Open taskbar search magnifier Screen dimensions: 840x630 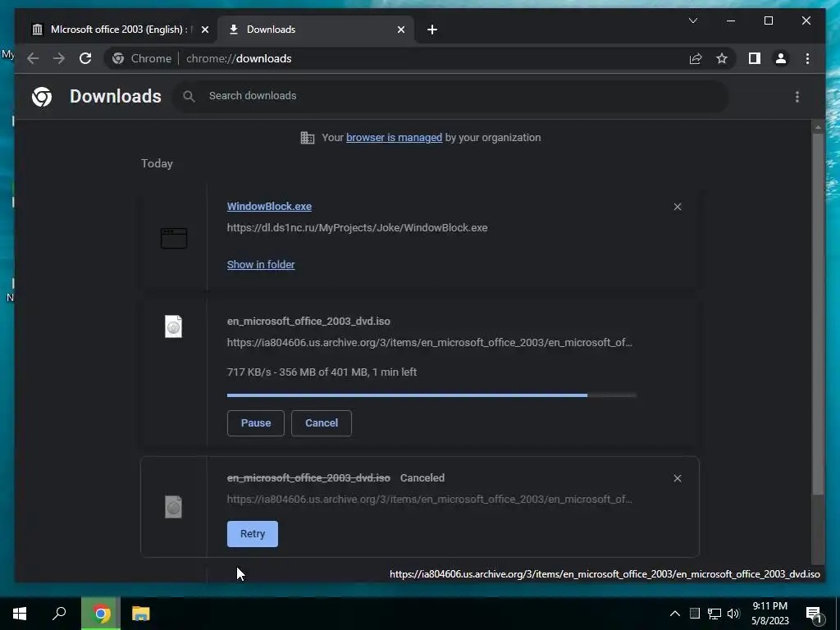59,614
